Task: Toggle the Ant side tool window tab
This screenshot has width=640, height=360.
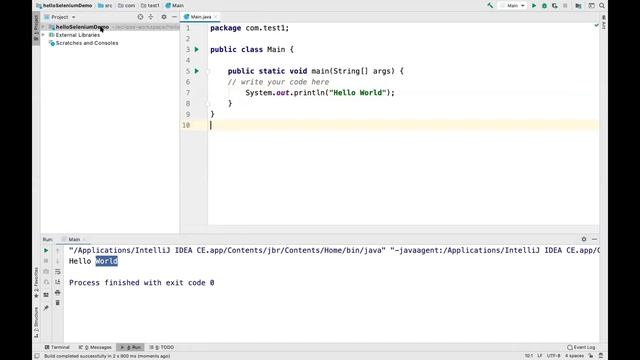Action: point(604,22)
